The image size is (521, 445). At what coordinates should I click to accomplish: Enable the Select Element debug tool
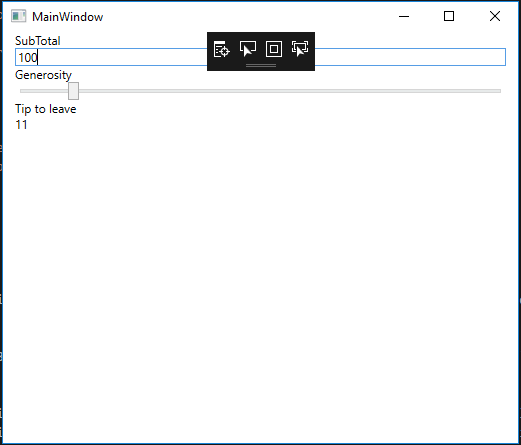pyautogui.click(x=248, y=49)
